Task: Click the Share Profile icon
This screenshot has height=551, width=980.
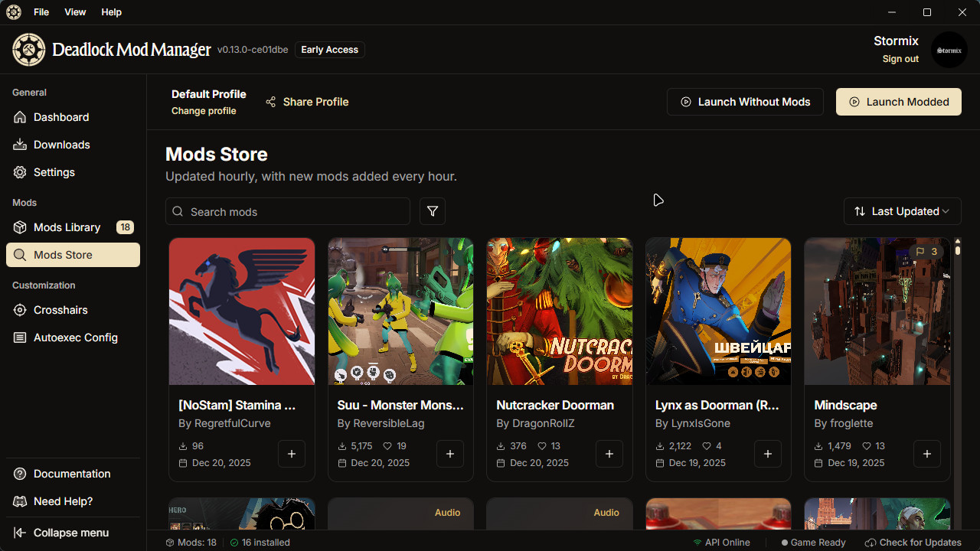Action: tap(271, 102)
